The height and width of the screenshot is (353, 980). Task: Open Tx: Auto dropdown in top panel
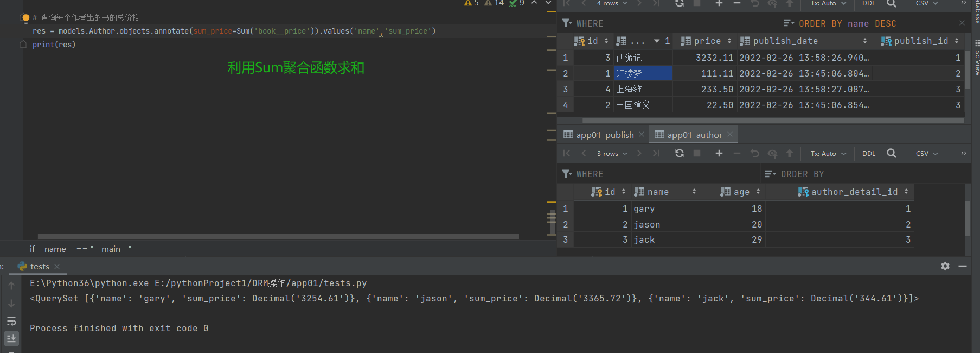[x=828, y=3]
